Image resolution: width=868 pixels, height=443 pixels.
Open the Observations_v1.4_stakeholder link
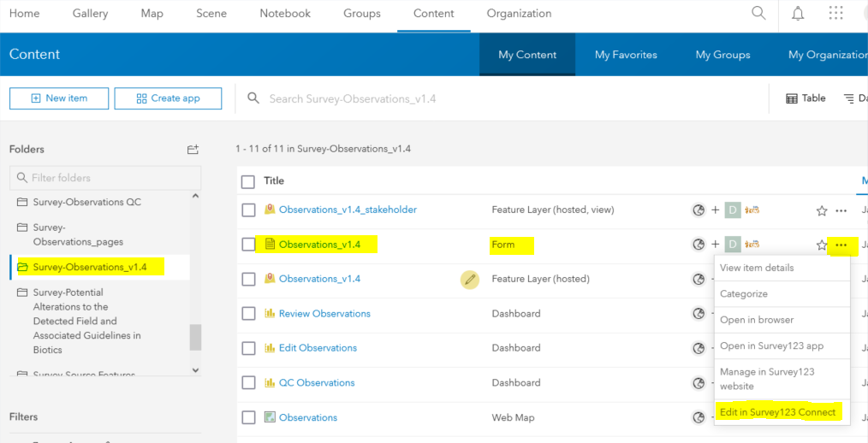click(x=348, y=210)
